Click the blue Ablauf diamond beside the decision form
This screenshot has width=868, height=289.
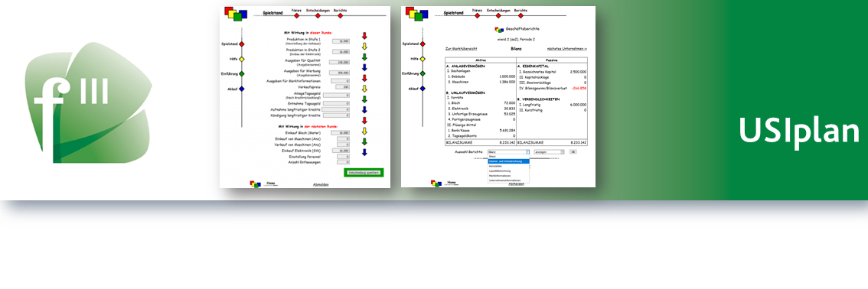241,89
